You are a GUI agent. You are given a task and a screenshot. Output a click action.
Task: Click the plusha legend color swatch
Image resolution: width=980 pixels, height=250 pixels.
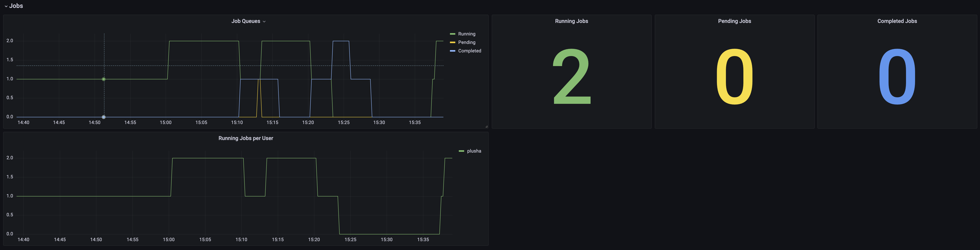(461, 151)
